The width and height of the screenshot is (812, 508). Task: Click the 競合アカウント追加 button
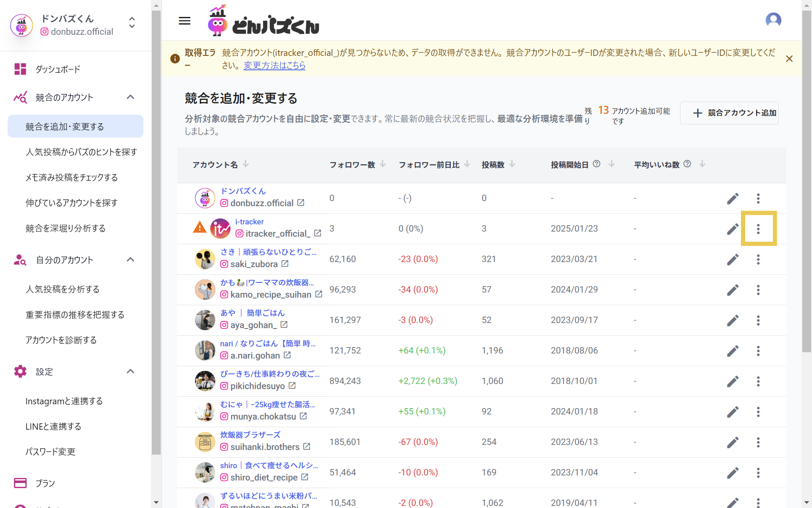click(x=729, y=113)
